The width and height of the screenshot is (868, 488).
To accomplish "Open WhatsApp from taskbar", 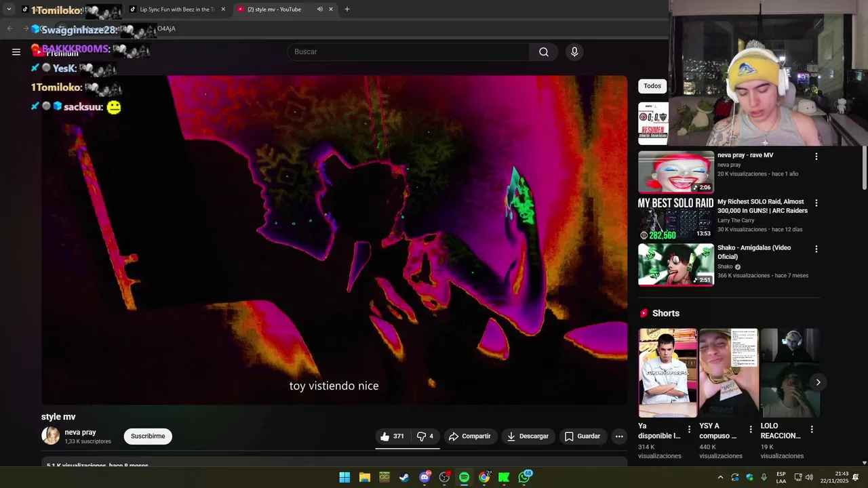I will 524,477.
